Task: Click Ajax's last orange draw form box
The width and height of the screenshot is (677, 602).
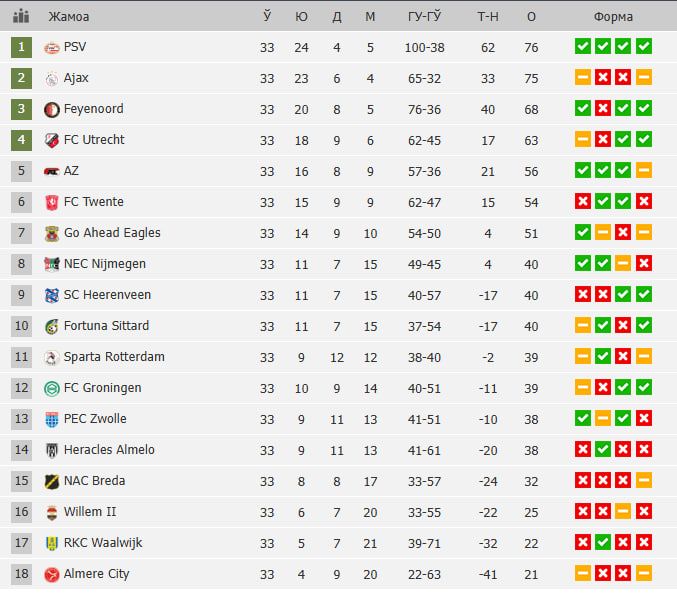Action: (x=644, y=77)
